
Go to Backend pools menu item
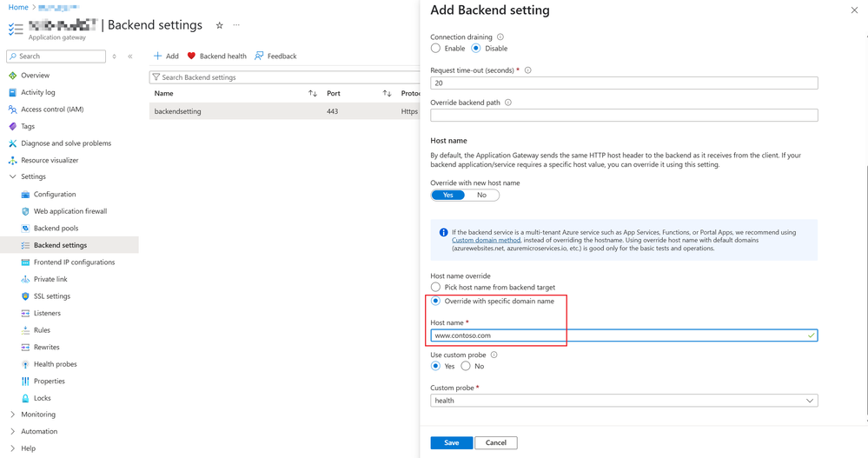56,229
